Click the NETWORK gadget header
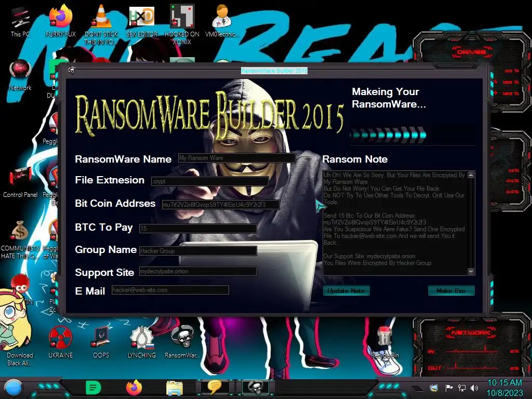Image resolution: width=532 pixels, height=399 pixels. point(471,333)
